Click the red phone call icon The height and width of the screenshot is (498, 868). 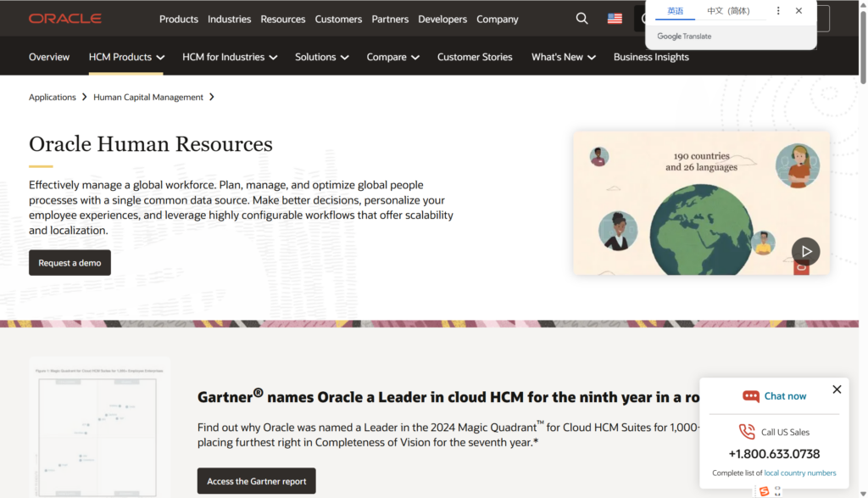click(746, 432)
